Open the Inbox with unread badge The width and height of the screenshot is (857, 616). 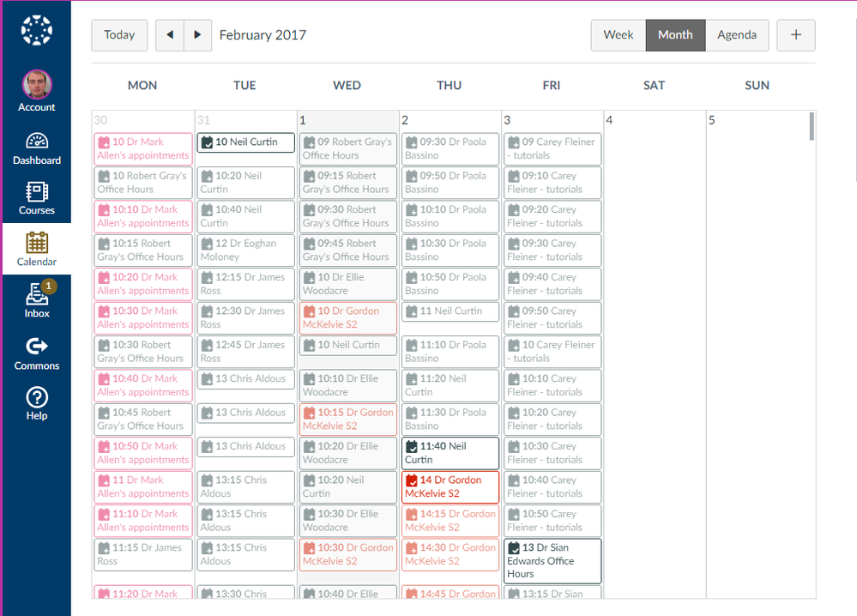click(x=36, y=297)
